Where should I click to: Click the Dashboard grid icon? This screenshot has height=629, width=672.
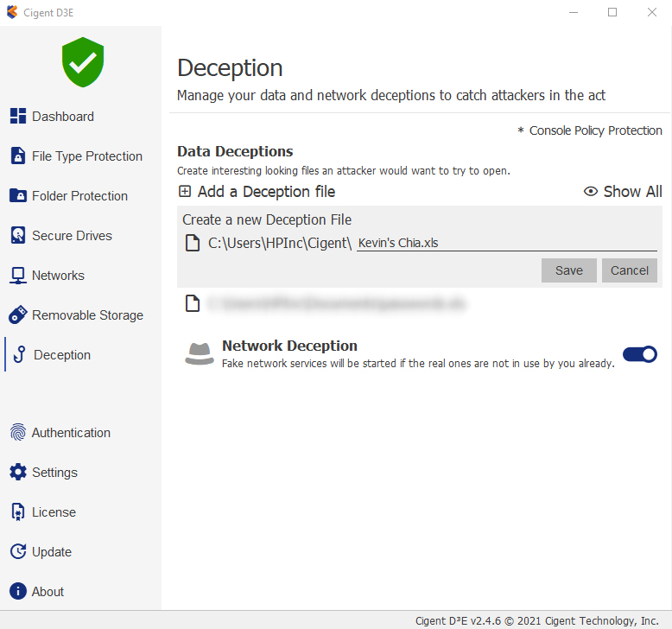[18, 116]
